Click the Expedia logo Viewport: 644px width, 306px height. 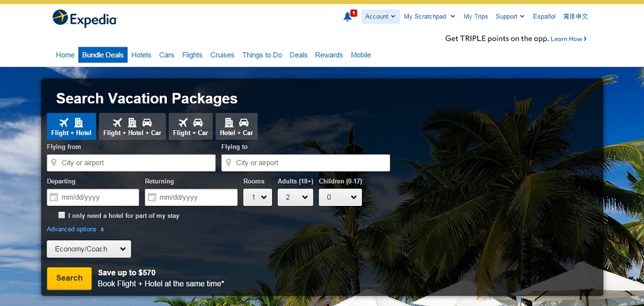tap(85, 18)
